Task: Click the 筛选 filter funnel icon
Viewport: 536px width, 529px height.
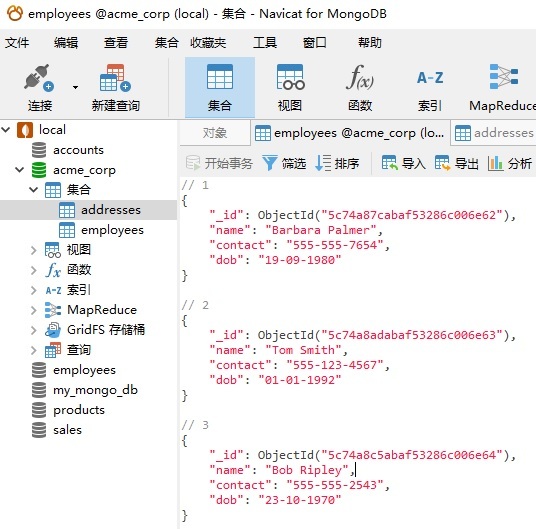Action: 270,163
